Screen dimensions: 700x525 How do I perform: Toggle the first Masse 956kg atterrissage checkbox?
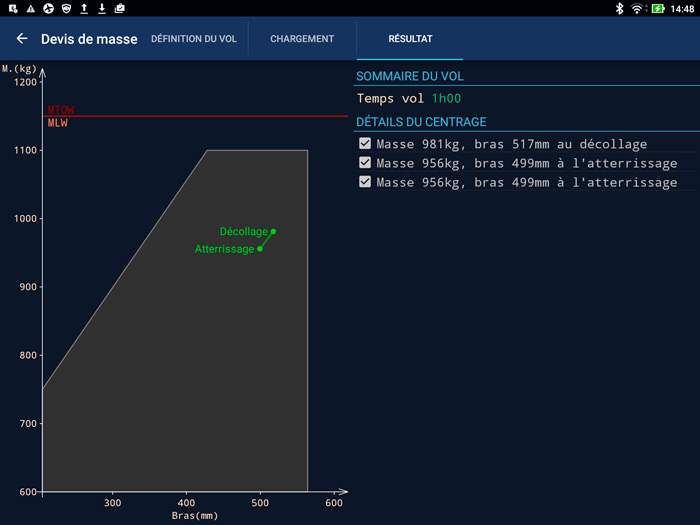click(x=365, y=163)
